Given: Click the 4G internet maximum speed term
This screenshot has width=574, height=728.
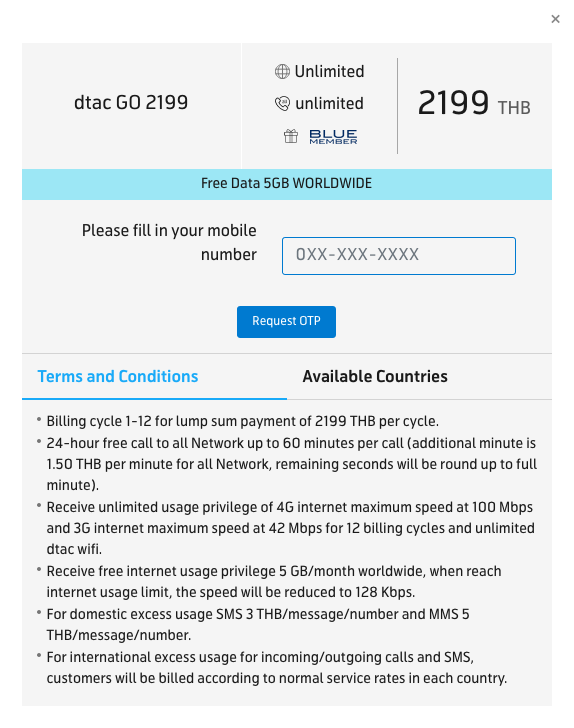Looking at the screenshot, I should [x=290, y=528].
